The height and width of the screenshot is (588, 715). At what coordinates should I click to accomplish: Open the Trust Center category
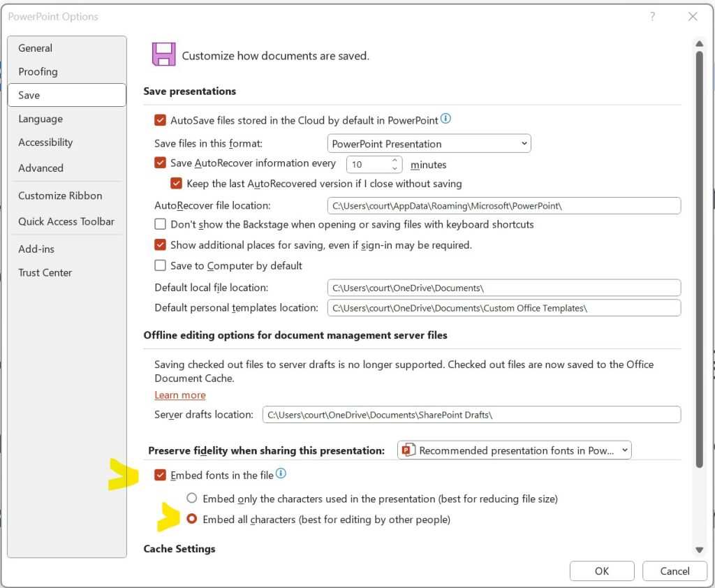click(66, 273)
